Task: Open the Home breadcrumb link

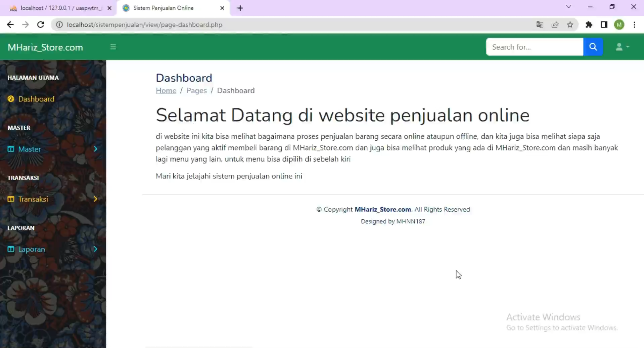Action: coord(166,90)
